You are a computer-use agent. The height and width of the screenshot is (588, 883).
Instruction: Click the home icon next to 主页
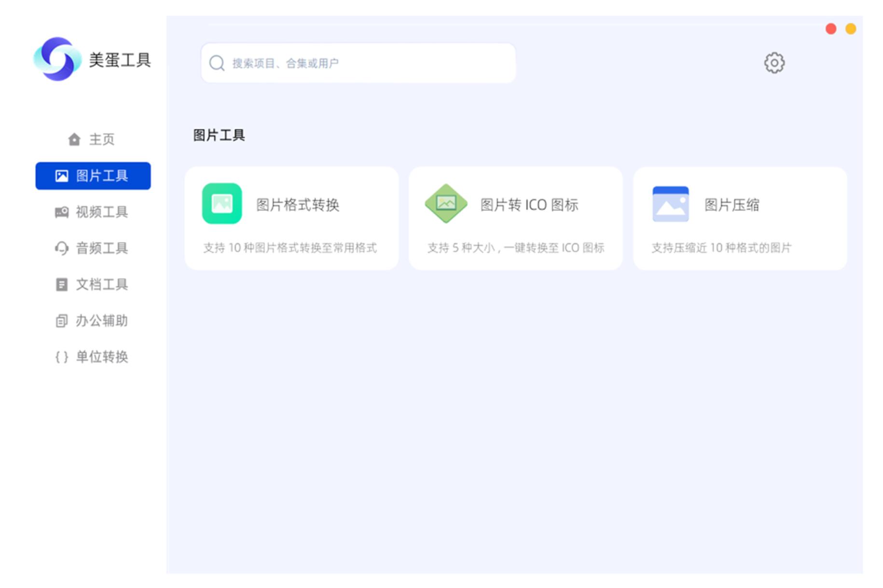(x=74, y=139)
